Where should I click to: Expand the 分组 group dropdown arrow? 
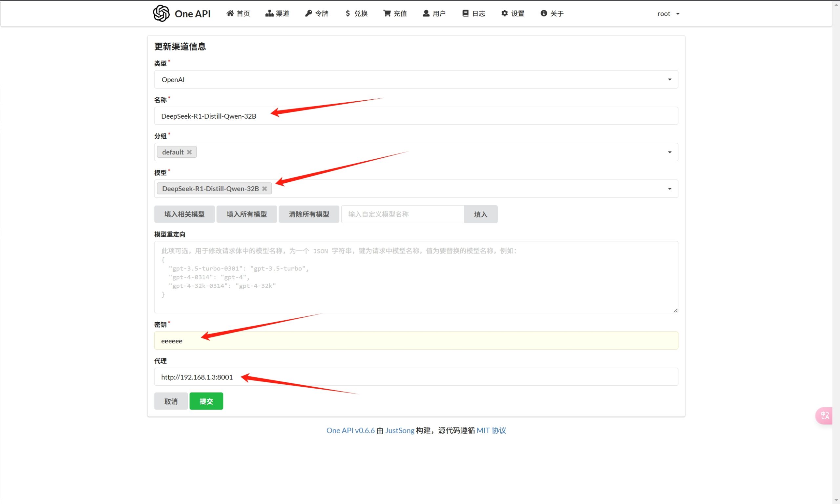pyautogui.click(x=670, y=152)
